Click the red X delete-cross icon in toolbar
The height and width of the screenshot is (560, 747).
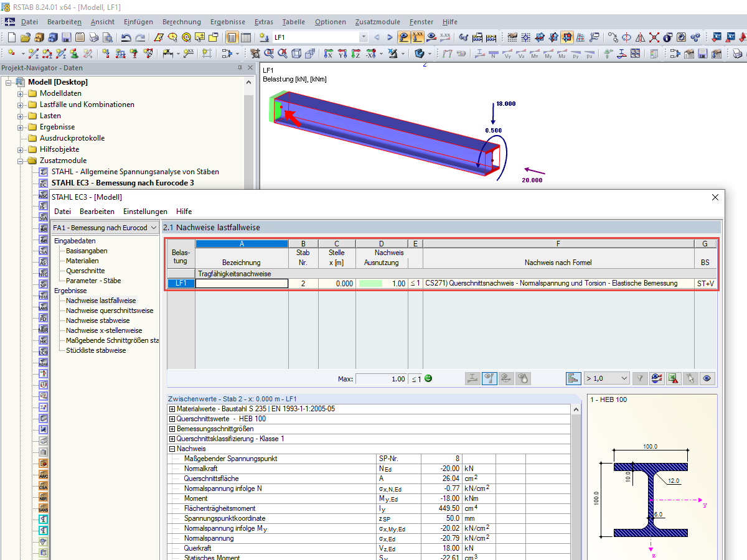click(654, 37)
